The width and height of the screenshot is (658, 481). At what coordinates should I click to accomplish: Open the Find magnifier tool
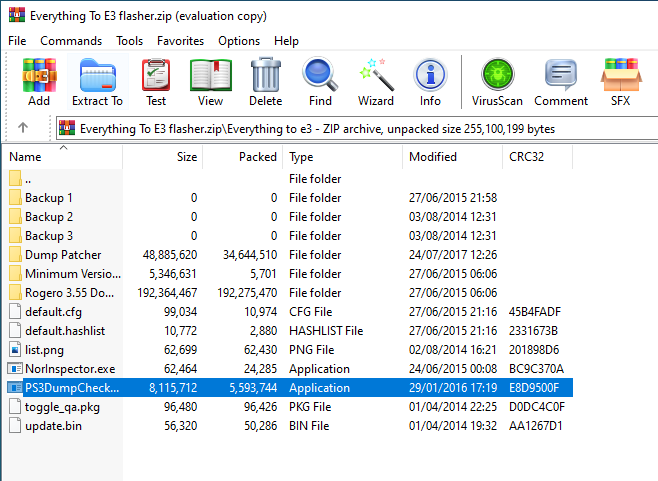tap(320, 81)
